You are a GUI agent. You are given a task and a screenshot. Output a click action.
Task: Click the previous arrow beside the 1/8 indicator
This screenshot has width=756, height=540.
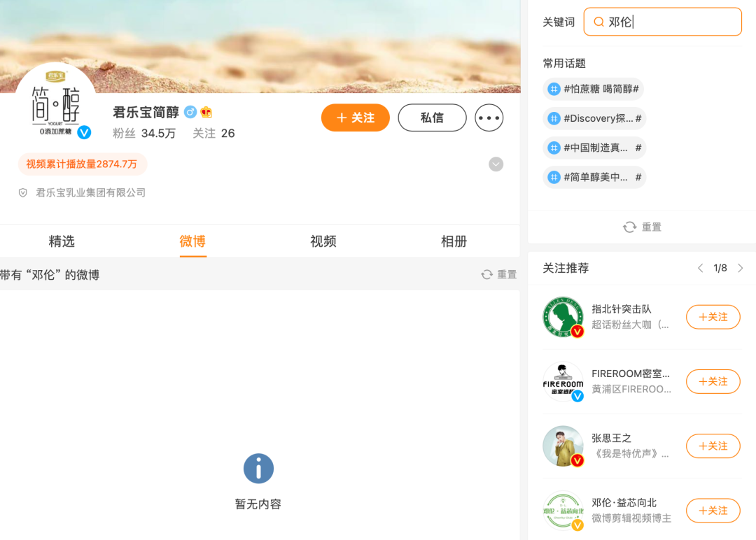coord(700,267)
